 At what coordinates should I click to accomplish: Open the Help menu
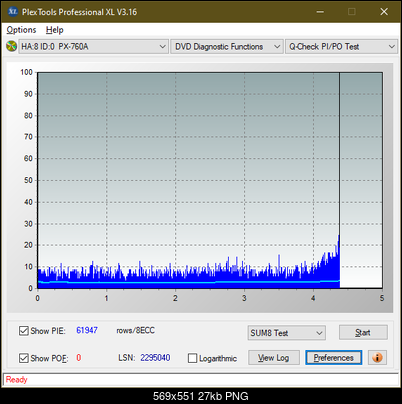point(55,30)
